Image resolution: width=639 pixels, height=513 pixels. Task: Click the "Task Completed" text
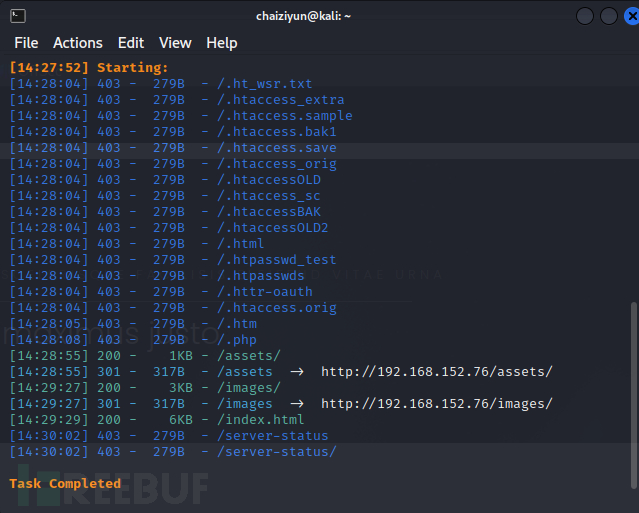(65, 484)
